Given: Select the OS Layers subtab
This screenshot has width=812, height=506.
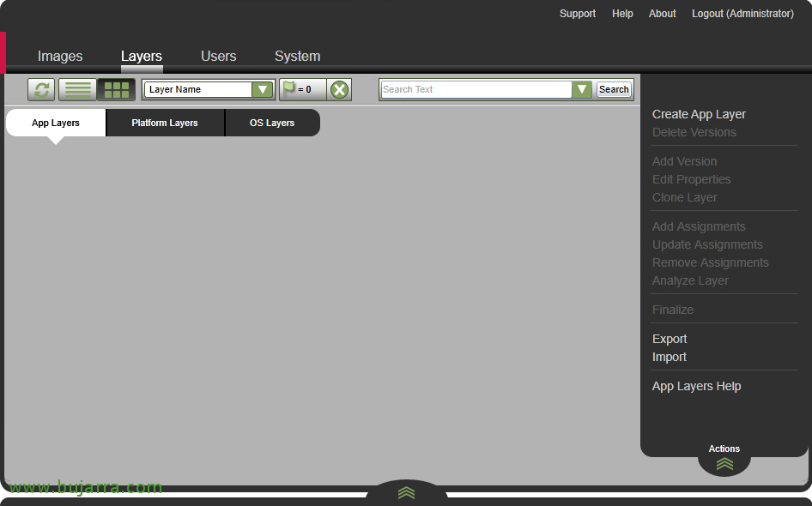Looking at the screenshot, I should pyautogui.click(x=272, y=123).
